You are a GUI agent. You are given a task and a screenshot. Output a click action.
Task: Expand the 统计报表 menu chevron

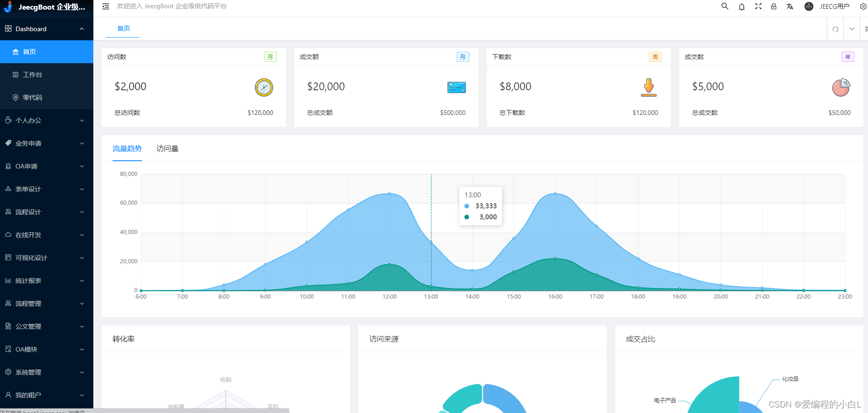click(82, 281)
